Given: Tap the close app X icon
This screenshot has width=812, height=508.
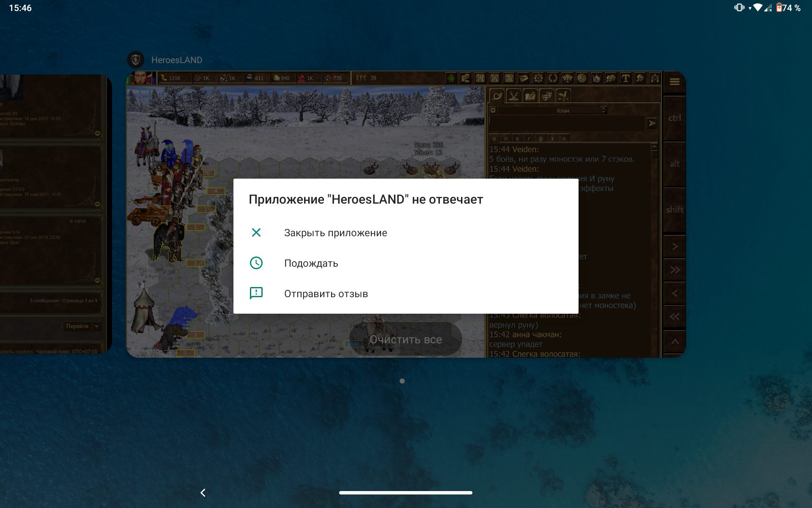Looking at the screenshot, I should coord(256,232).
